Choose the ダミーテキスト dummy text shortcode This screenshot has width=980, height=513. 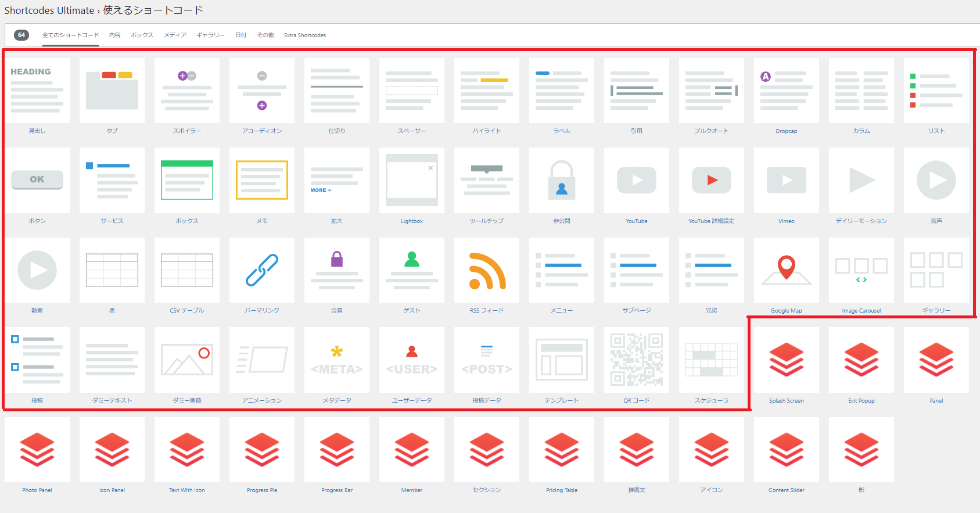click(112, 360)
